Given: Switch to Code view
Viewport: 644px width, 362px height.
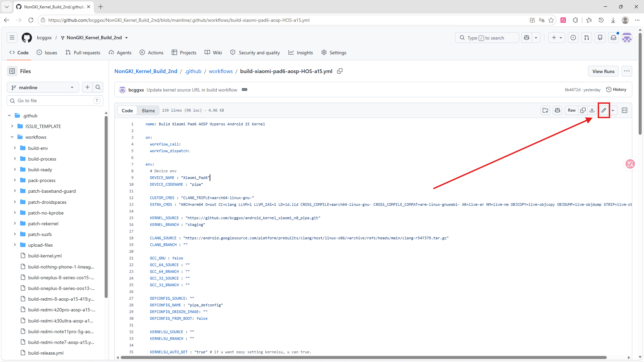Looking at the screenshot, I should pyautogui.click(x=127, y=110).
